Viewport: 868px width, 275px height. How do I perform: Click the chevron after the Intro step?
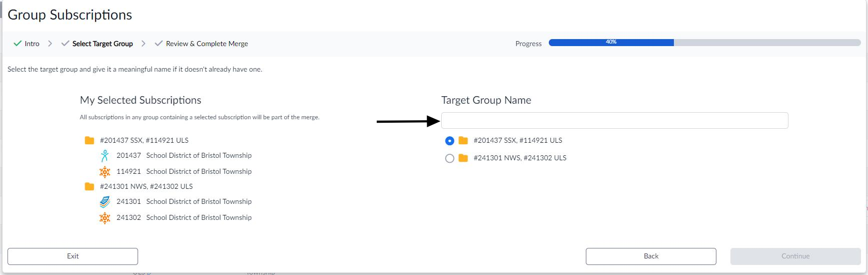(x=50, y=44)
